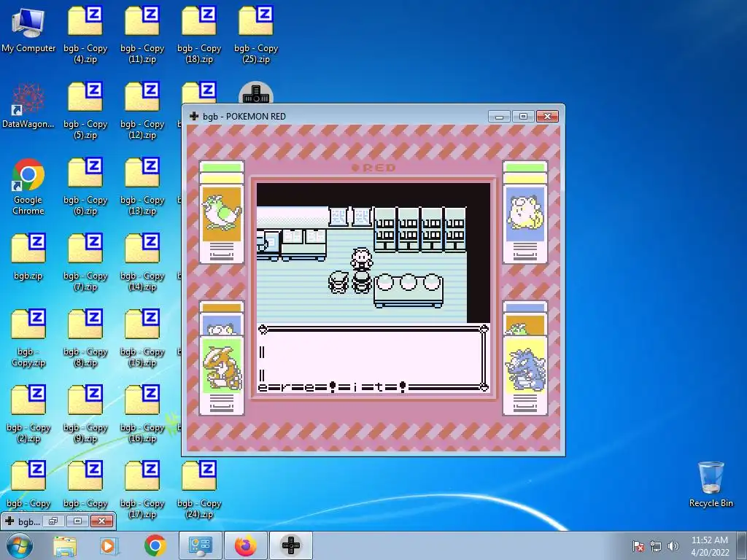Select bgb - Copy (8).zip file
The width and height of the screenshot is (747, 560).
(85, 338)
